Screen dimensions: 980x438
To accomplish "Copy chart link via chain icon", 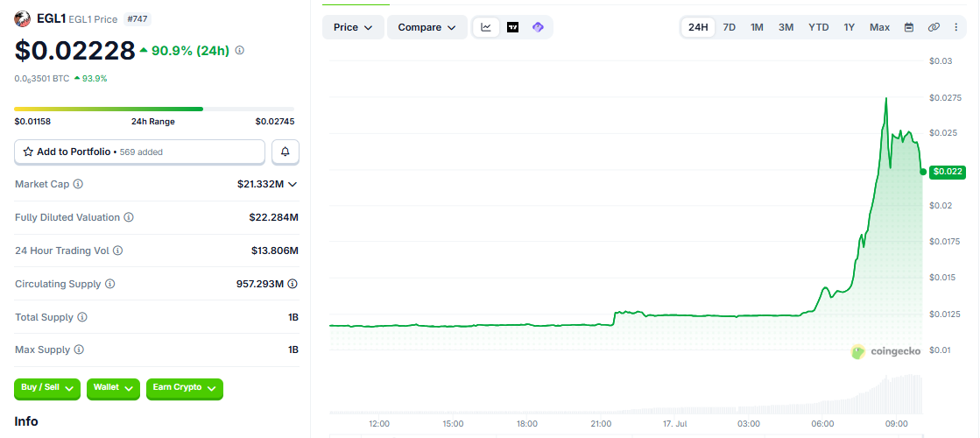I will (x=934, y=27).
